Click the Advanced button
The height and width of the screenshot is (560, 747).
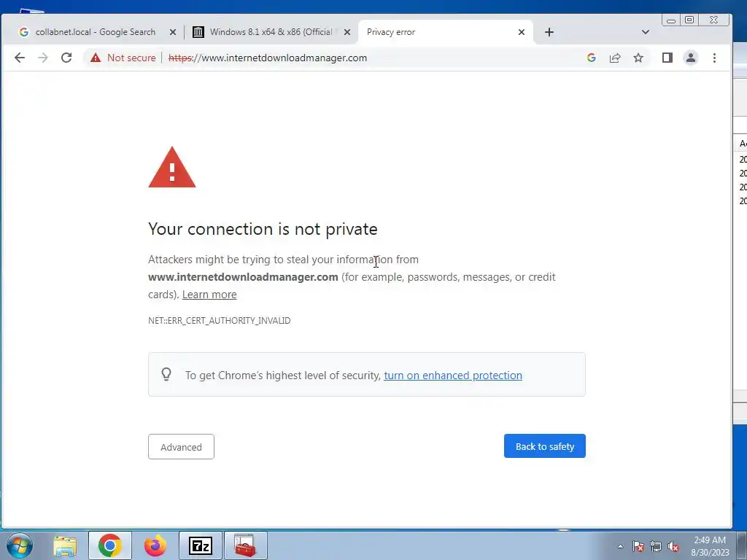coord(181,447)
